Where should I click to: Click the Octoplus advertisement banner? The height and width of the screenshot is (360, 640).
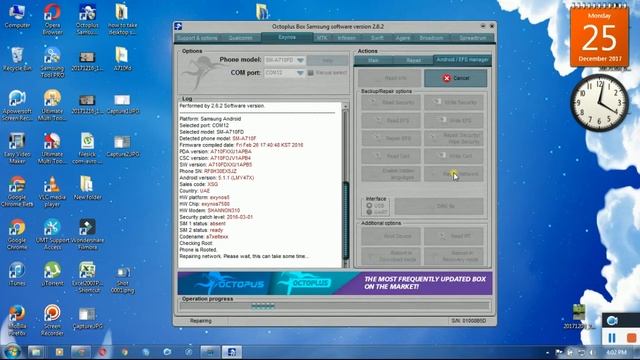click(x=335, y=283)
